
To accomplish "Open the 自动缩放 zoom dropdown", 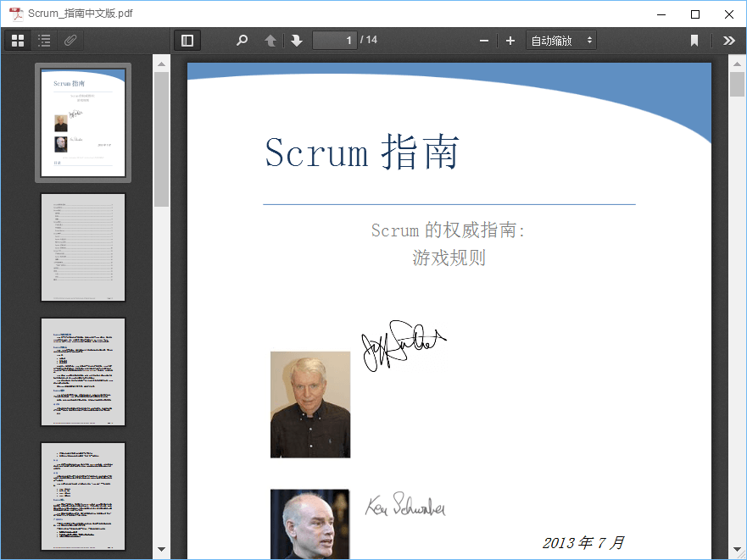I will (x=561, y=41).
